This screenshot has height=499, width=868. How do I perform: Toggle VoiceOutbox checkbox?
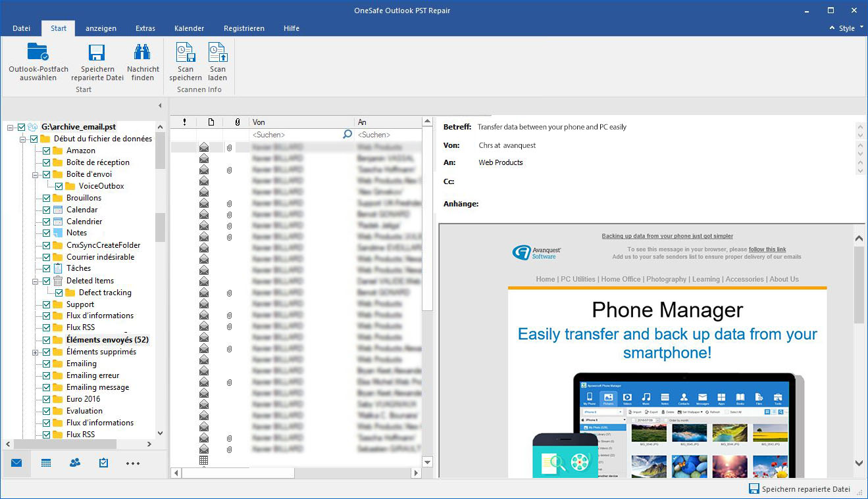point(59,186)
